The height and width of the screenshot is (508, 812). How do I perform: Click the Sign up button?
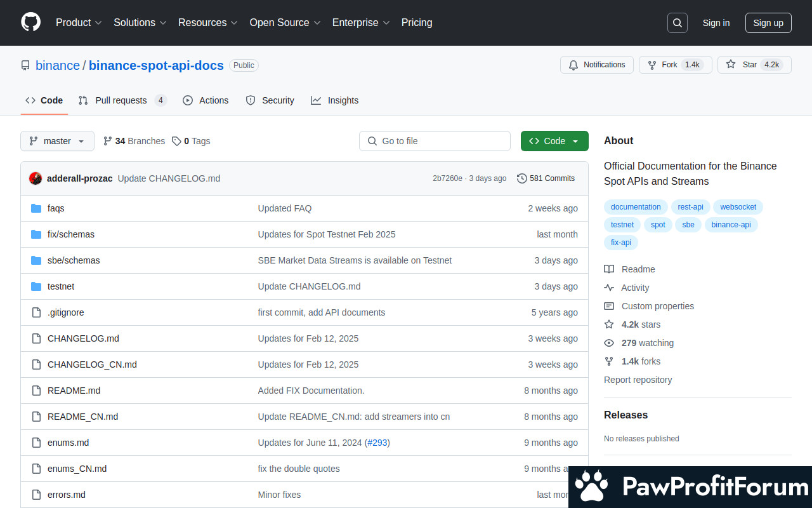tap(768, 23)
